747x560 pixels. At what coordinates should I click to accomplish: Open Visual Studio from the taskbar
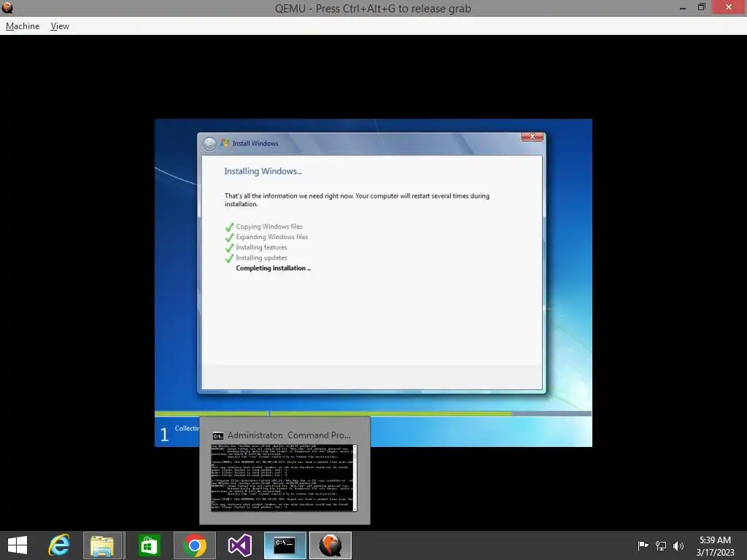point(239,545)
